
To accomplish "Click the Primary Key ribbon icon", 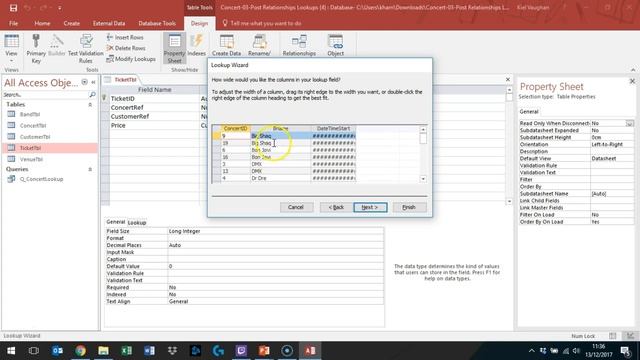I will [x=36, y=49].
